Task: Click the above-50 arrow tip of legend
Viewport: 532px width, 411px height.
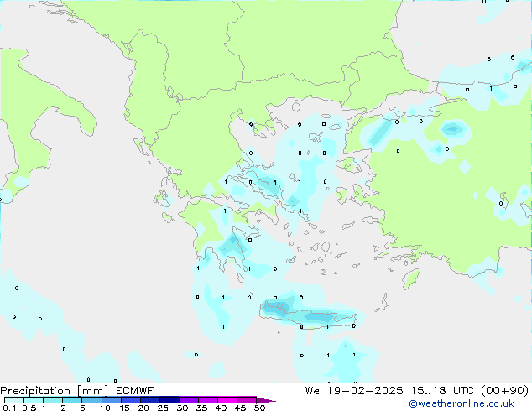Action: pos(266,400)
